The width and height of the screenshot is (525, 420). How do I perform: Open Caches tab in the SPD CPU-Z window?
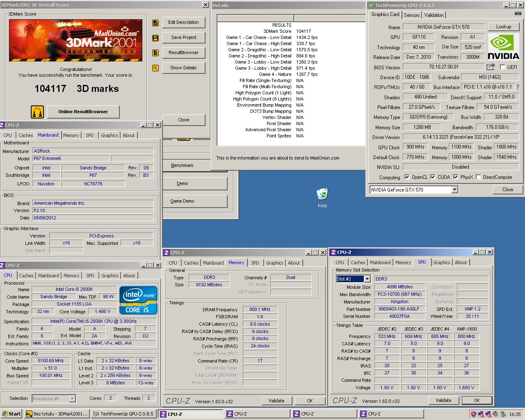pos(358,262)
